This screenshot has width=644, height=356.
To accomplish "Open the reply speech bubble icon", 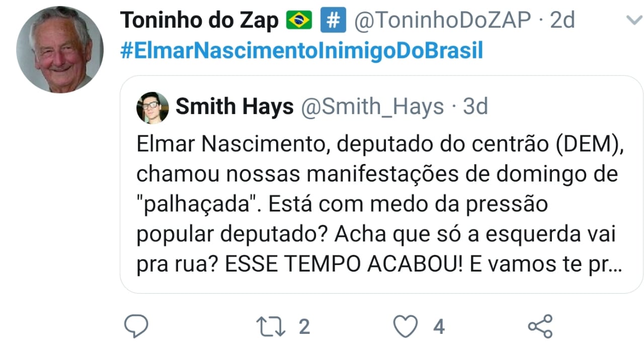I will coord(136,327).
